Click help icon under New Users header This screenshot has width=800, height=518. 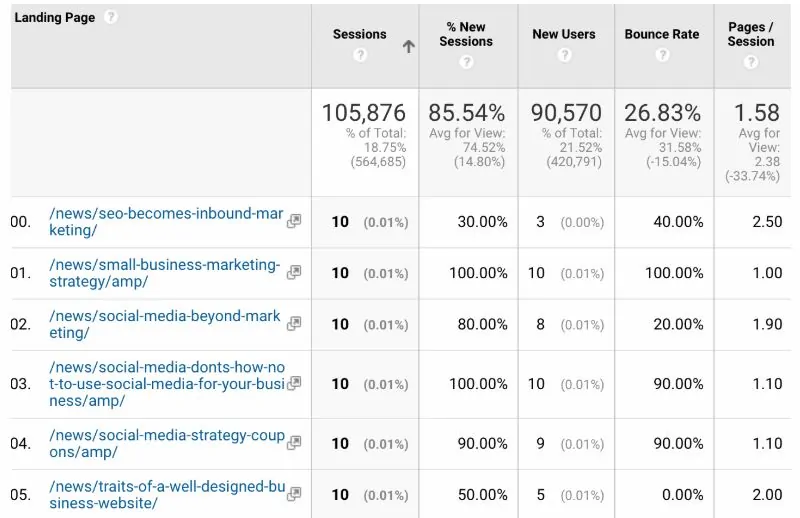pyautogui.click(x=564, y=55)
